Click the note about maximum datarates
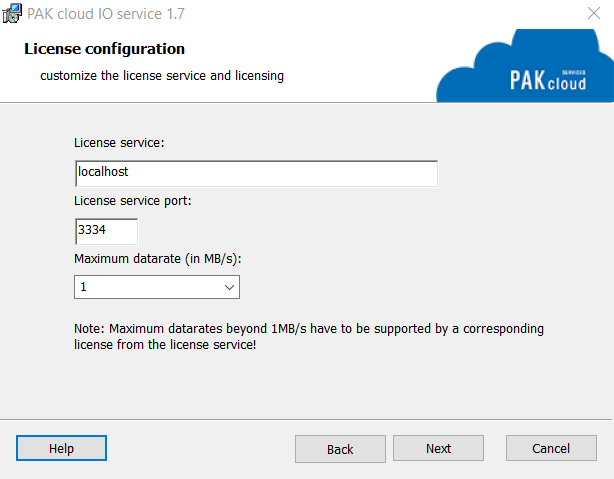614x479 pixels. click(309, 336)
